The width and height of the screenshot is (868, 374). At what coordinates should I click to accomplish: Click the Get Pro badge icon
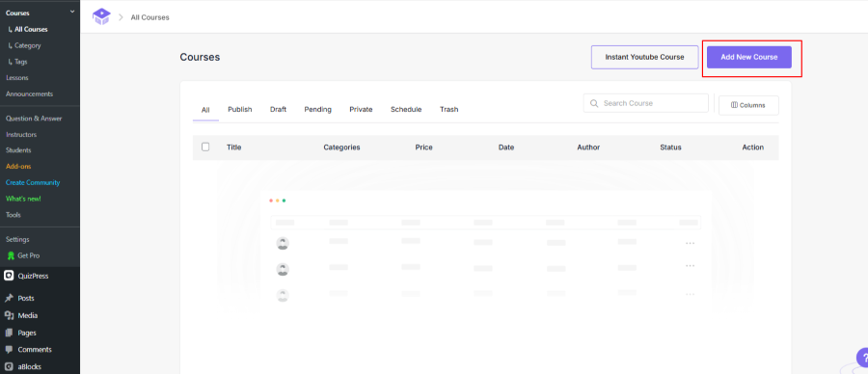[x=11, y=255]
